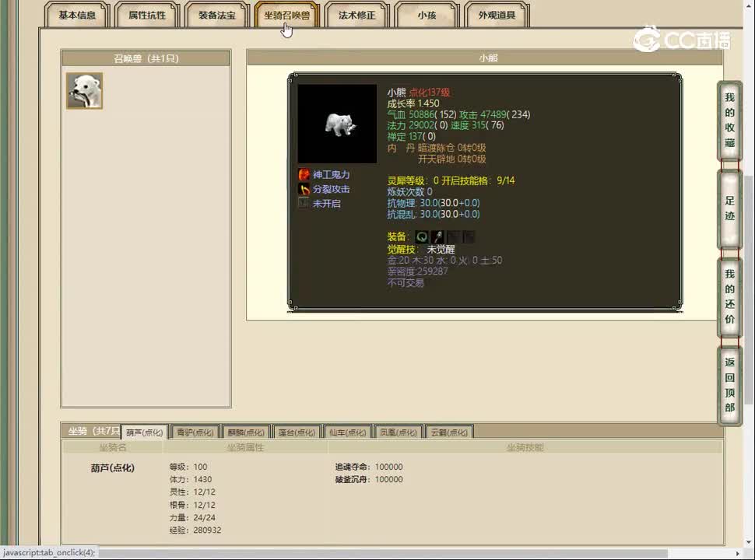Viewport: 755px width, 560px height.
Task: Click the 抗混乱 30.0 resistance text
Action: 434,214
